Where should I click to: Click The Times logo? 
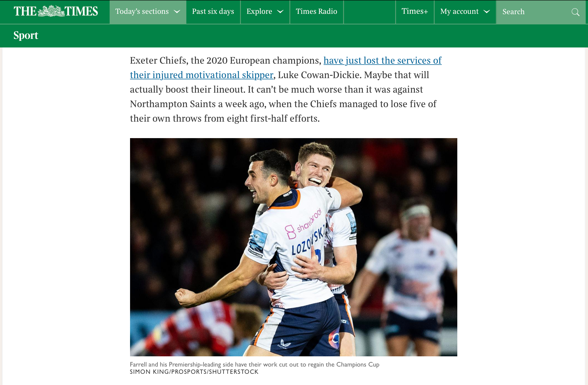[x=56, y=12]
